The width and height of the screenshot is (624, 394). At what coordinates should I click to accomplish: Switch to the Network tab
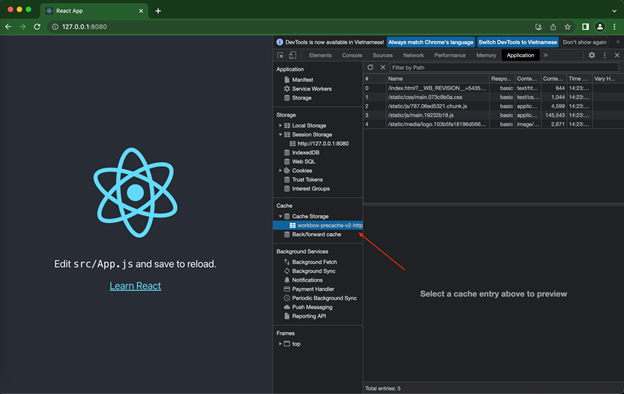coord(413,55)
